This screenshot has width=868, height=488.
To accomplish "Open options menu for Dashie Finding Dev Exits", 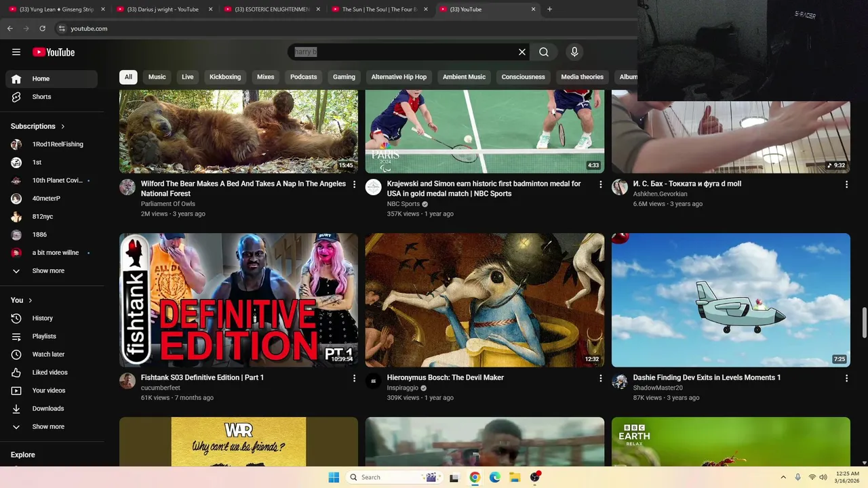I will pyautogui.click(x=846, y=378).
